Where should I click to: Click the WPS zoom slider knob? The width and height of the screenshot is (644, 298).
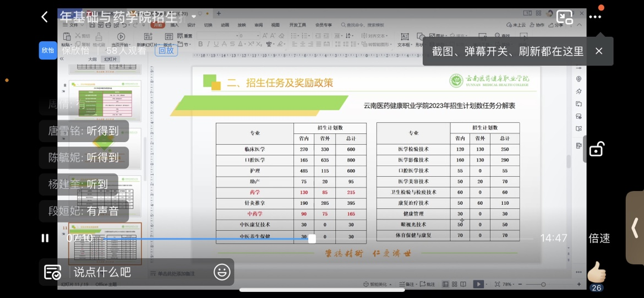(543, 284)
